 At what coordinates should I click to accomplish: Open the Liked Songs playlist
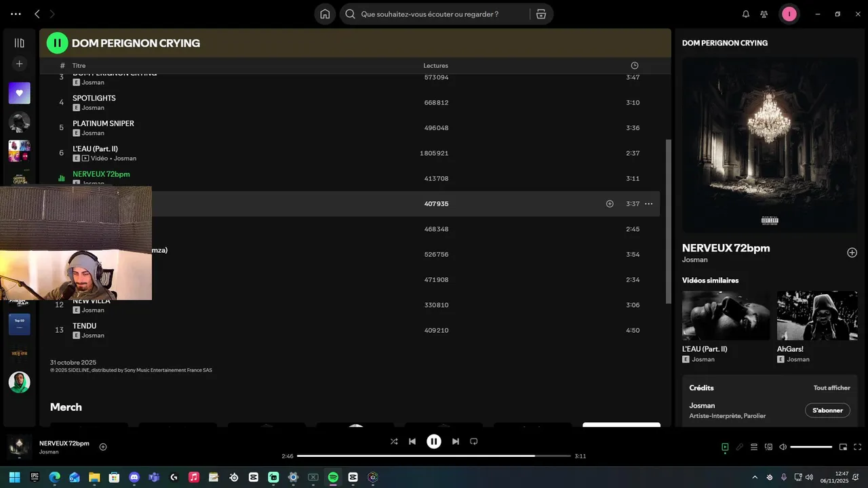point(19,93)
